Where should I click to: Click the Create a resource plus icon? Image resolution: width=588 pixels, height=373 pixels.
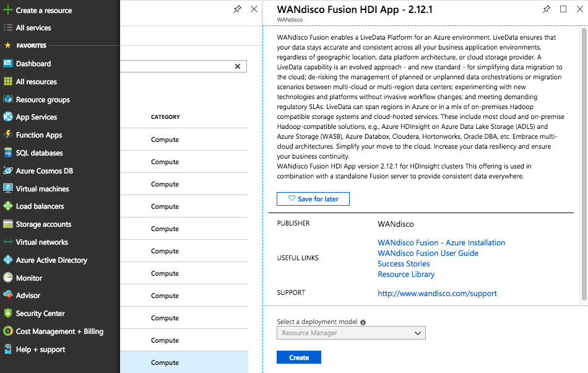(x=8, y=10)
